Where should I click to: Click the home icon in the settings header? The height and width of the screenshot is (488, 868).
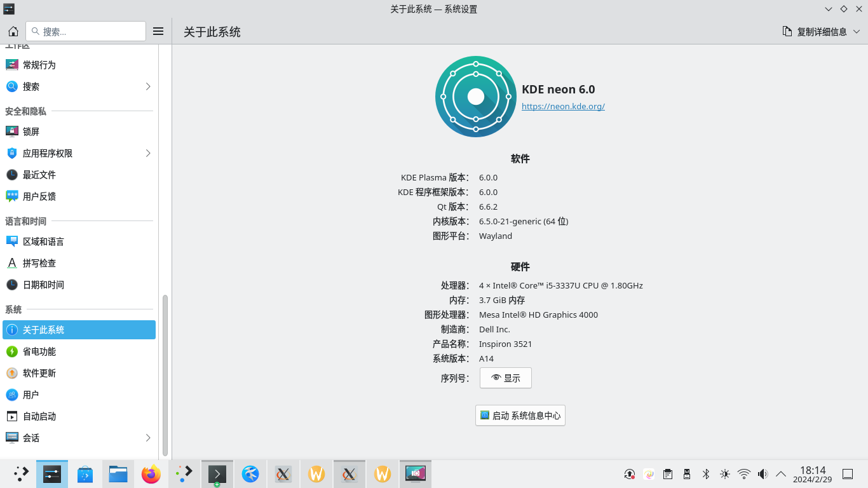13,31
